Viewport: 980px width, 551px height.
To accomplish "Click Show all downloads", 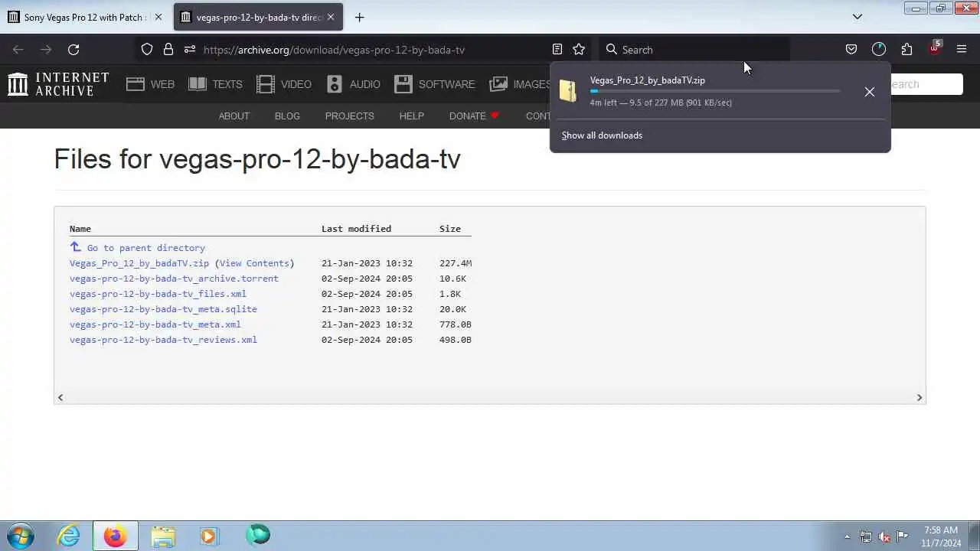I will click(602, 135).
